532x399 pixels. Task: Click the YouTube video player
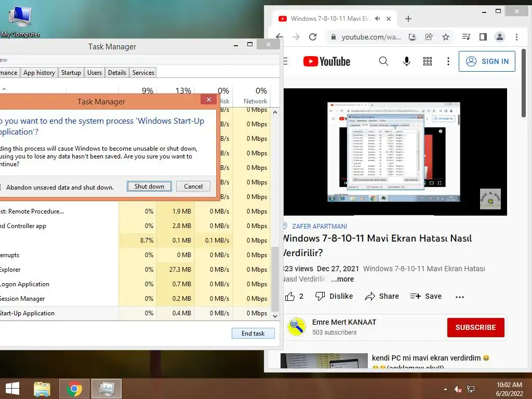coord(395,152)
